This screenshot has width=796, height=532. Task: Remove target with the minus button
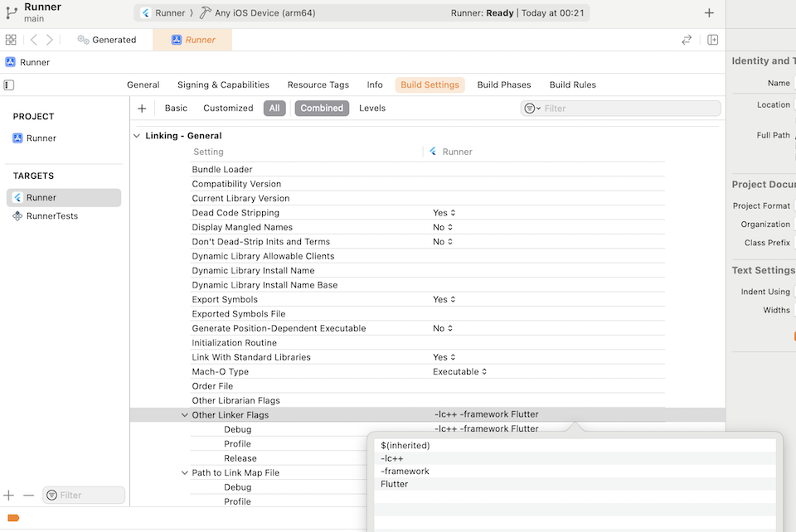click(28, 495)
